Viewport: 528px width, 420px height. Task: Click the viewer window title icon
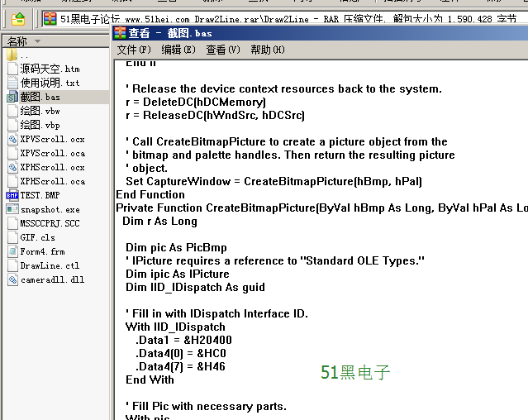point(120,33)
